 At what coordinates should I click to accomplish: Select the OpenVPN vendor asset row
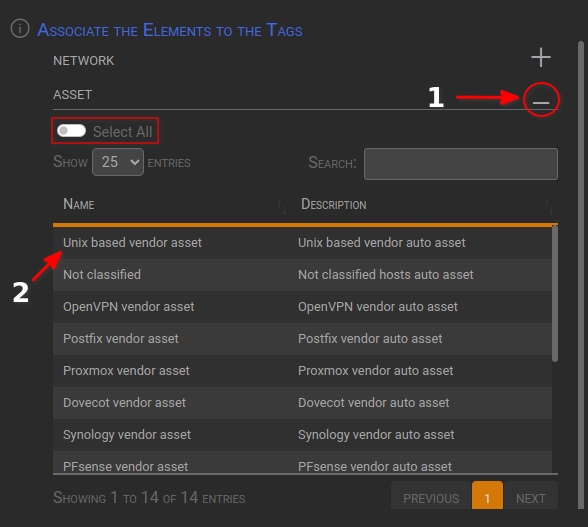click(x=302, y=307)
